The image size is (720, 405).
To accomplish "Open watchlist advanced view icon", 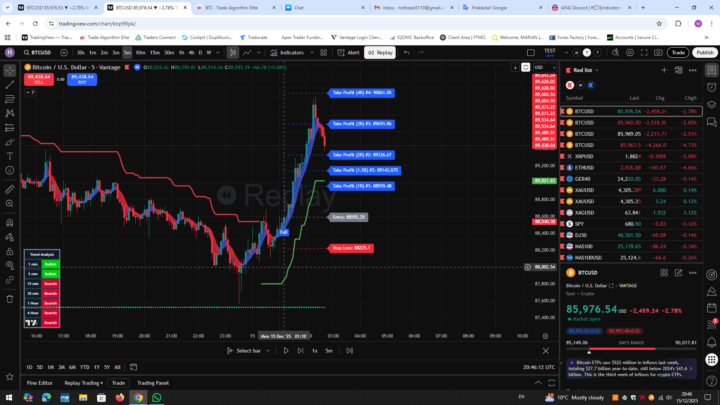I will [678, 70].
